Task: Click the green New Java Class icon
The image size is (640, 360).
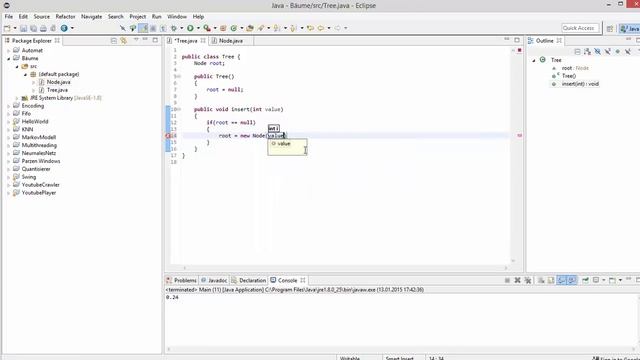Action: [234, 28]
